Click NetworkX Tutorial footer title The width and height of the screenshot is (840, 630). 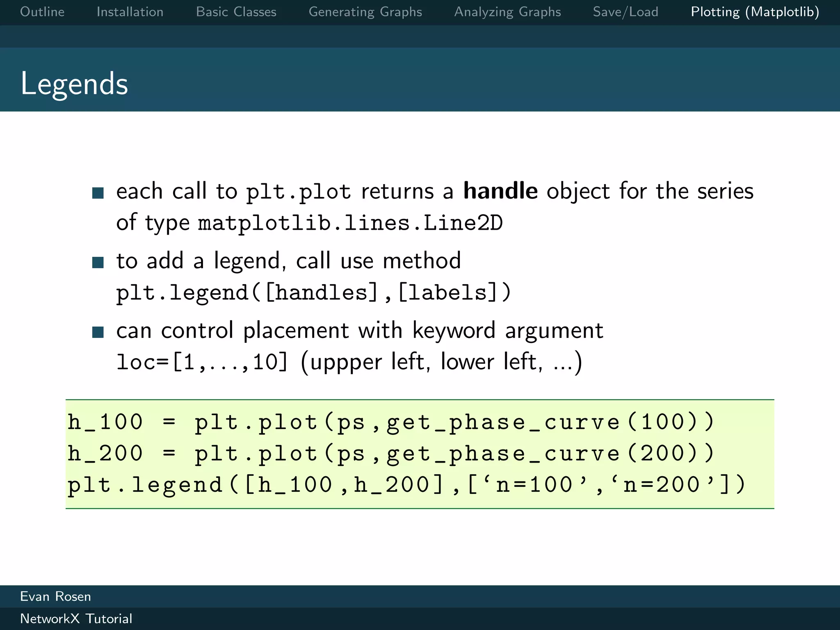click(x=76, y=619)
